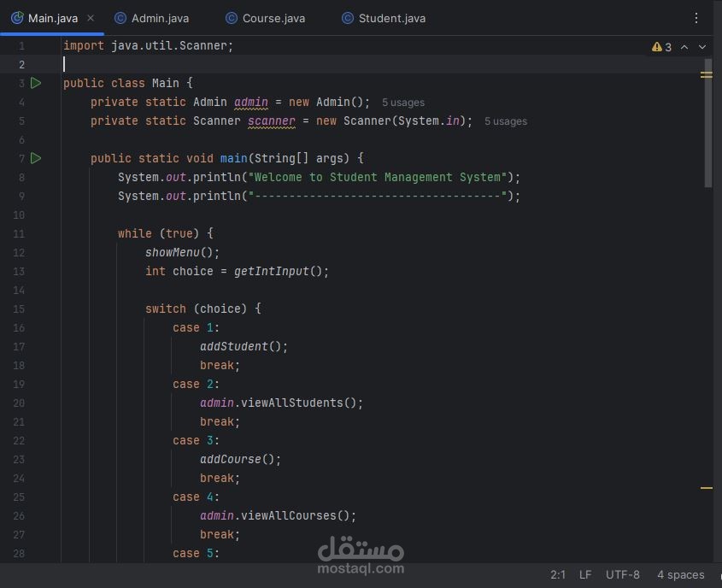The width and height of the screenshot is (722, 588).
Task: Click the editor vertical scrollbar thumb
Action: tap(708, 123)
